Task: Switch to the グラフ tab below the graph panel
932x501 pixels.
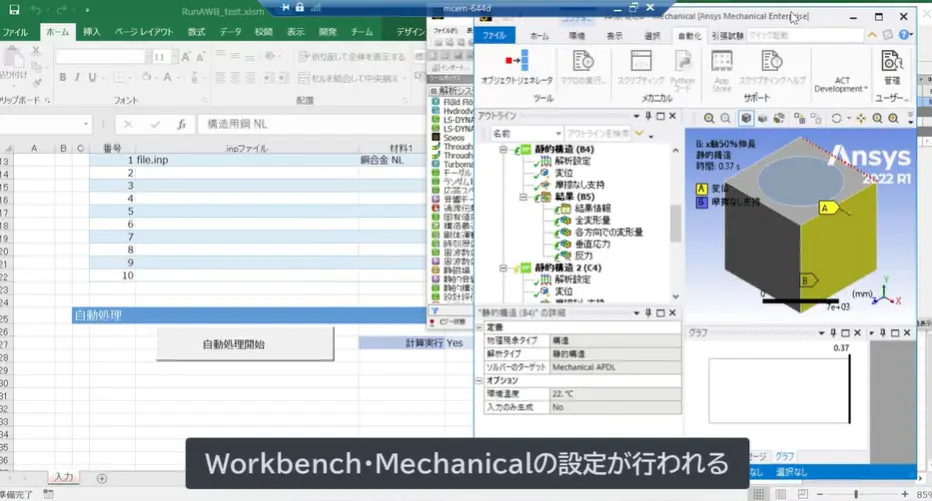Action: [784, 456]
